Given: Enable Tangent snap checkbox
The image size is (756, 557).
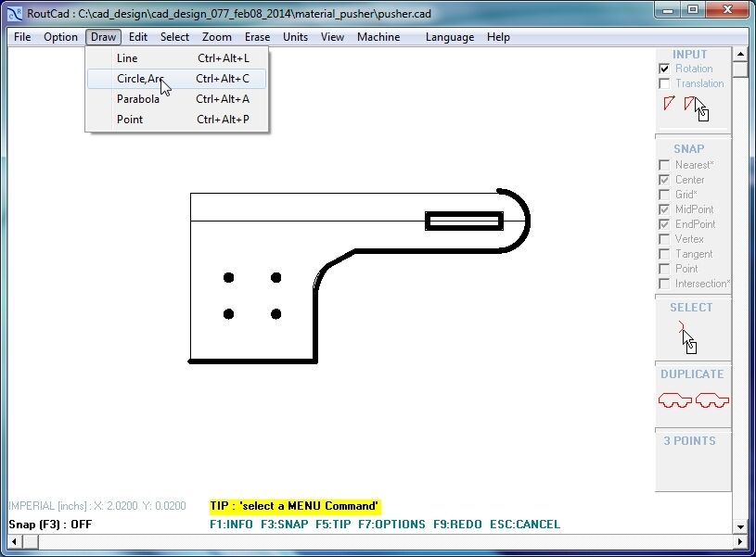Looking at the screenshot, I should pyautogui.click(x=664, y=254).
